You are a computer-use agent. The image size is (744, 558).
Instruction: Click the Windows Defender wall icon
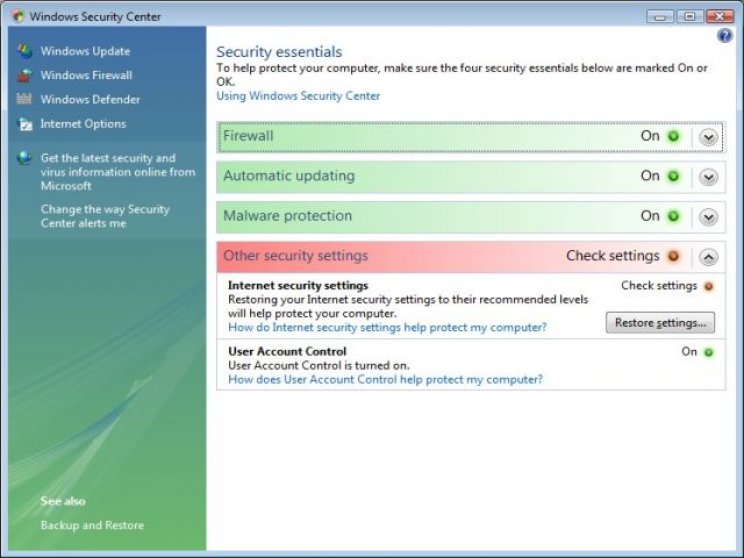[x=24, y=99]
